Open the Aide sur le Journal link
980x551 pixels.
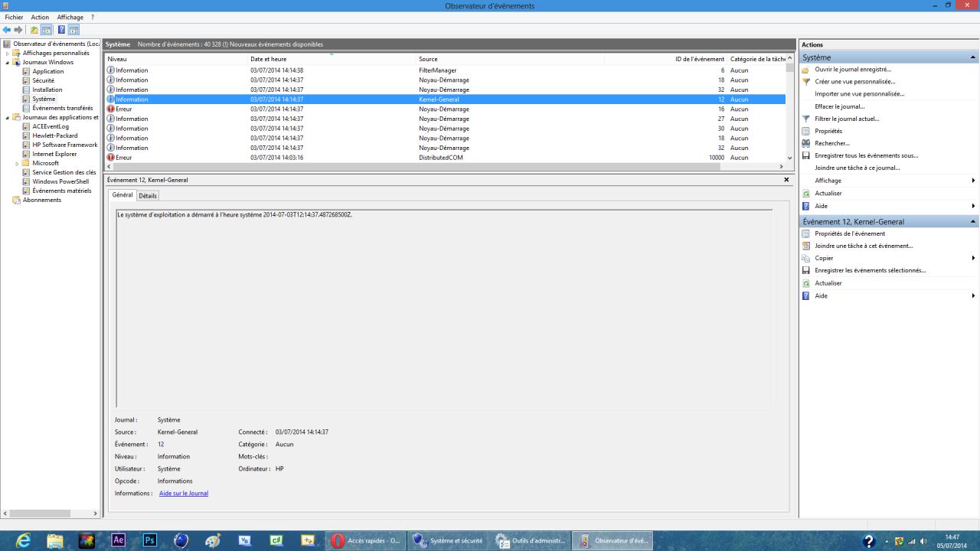pyautogui.click(x=184, y=494)
